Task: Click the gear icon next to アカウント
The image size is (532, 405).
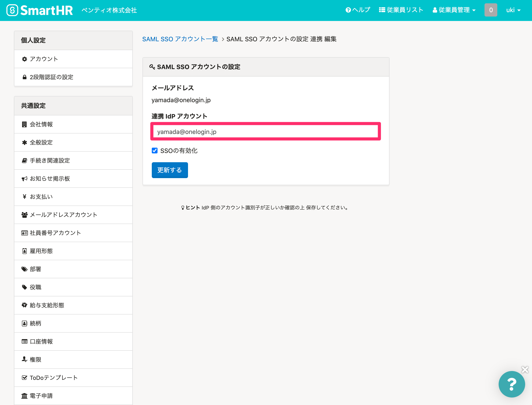Action: click(24, 59)
